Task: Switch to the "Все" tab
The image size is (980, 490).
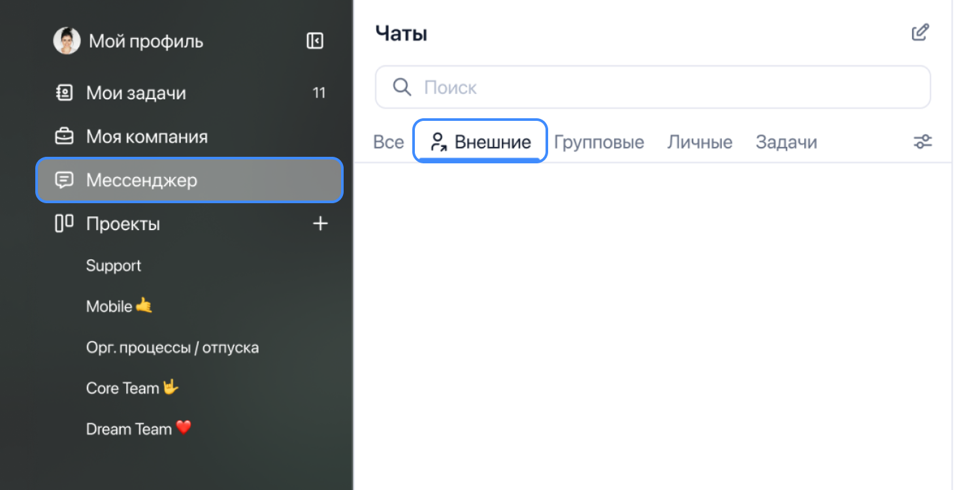Action: click(x=388, y=142)
